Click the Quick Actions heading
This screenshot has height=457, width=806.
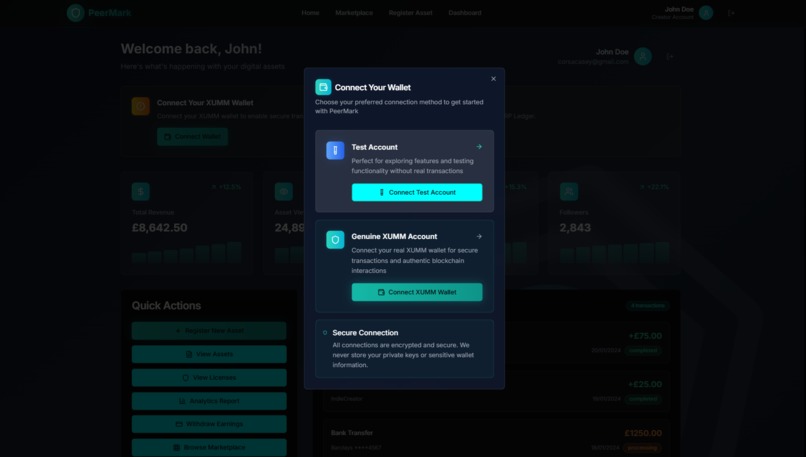(x=166, y=305)
